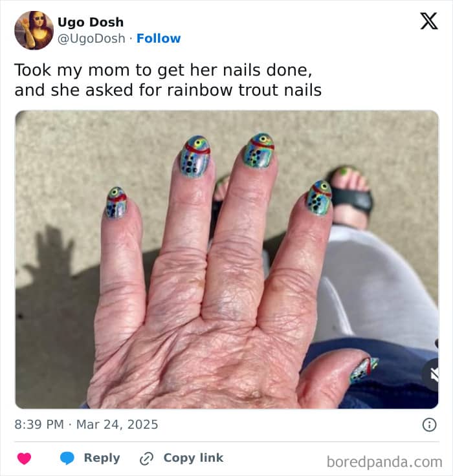453x476 pixels.
Task: Follow the @UgoDosh account
Action: (x=159, y=39)
